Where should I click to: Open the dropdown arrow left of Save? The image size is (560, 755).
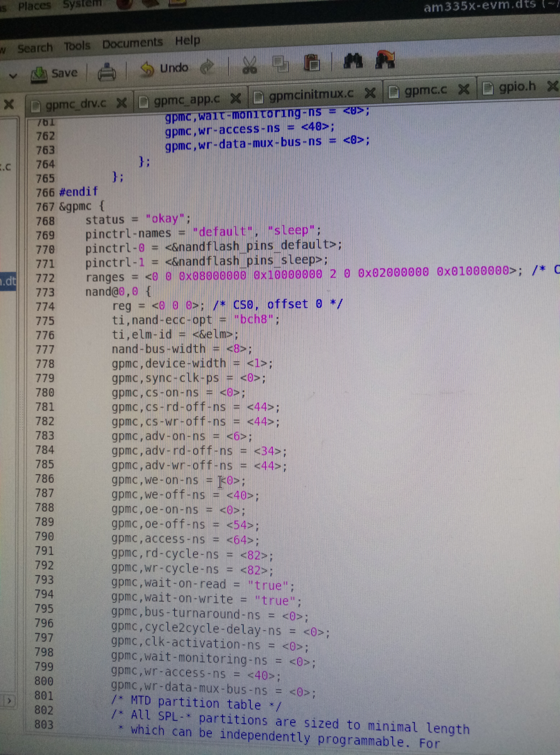coord(13,76)
